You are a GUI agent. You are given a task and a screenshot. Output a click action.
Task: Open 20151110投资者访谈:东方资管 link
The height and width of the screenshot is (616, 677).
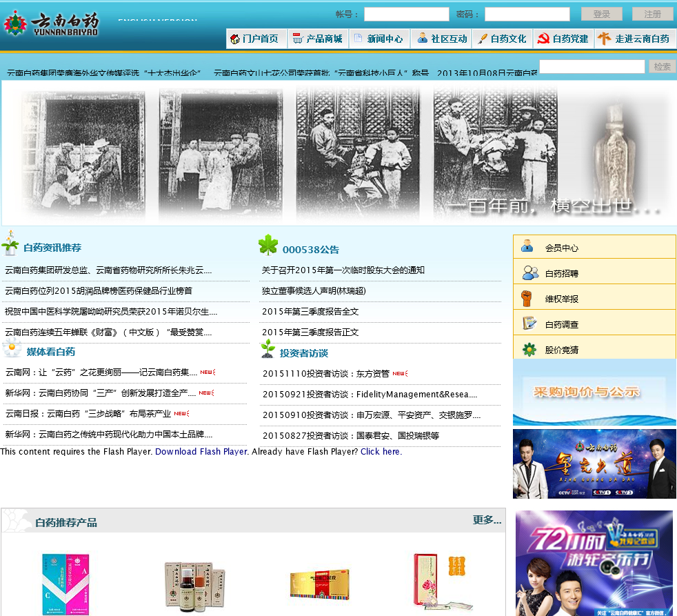[326, 374]
